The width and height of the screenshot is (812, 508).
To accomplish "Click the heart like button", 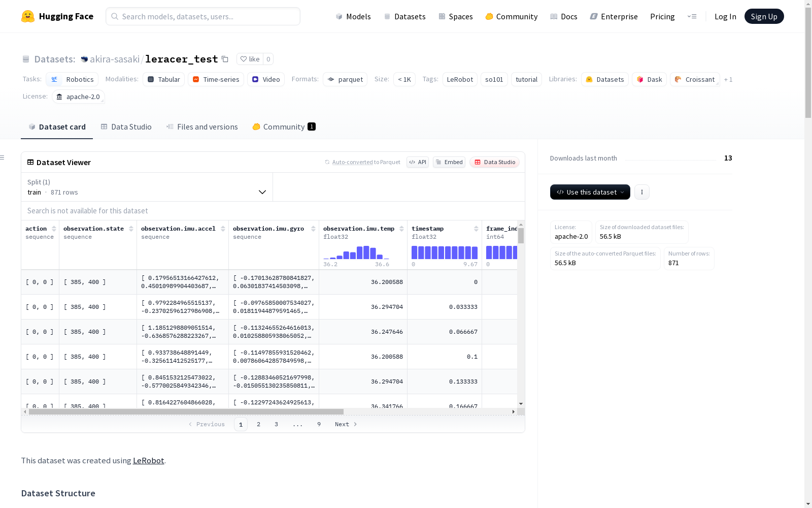I will (250, 59).
